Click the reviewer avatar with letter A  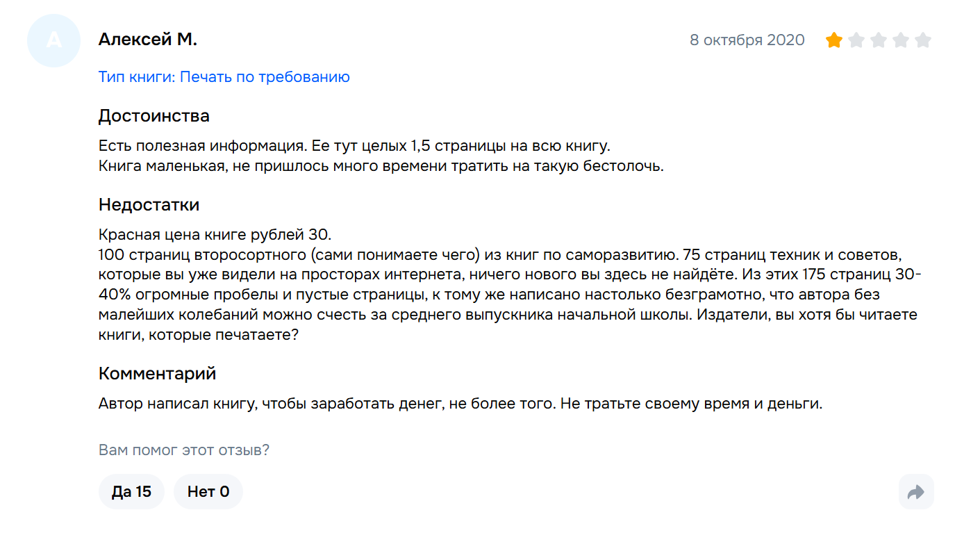pos(53,40)
